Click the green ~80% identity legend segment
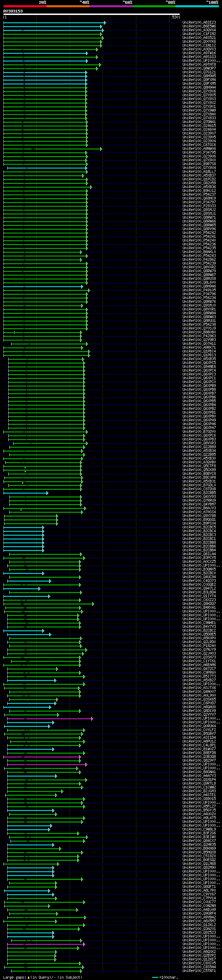Image resolution: width=222 pixels, height=980 pixels. (x=154, y=6)
